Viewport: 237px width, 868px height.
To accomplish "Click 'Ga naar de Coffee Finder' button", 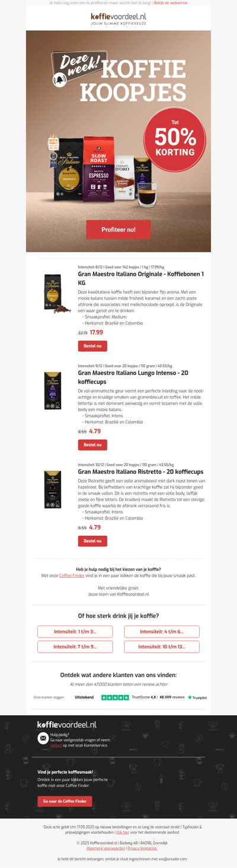I will [65, 801].
